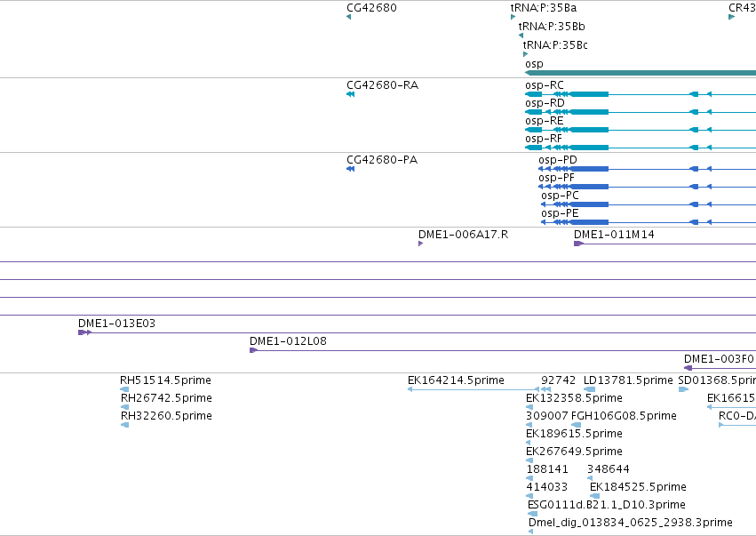Click the RH32260.5prime EST label

point(166,416)
